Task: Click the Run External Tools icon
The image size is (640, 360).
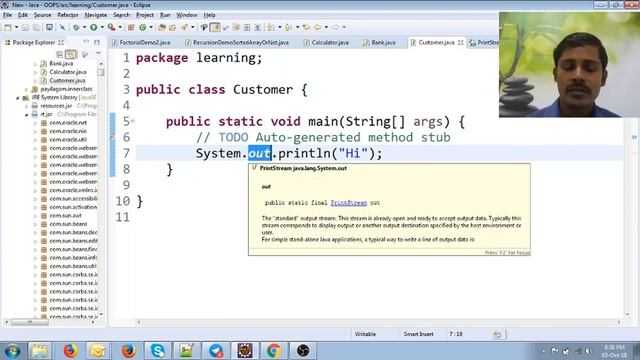Action: 111,27
